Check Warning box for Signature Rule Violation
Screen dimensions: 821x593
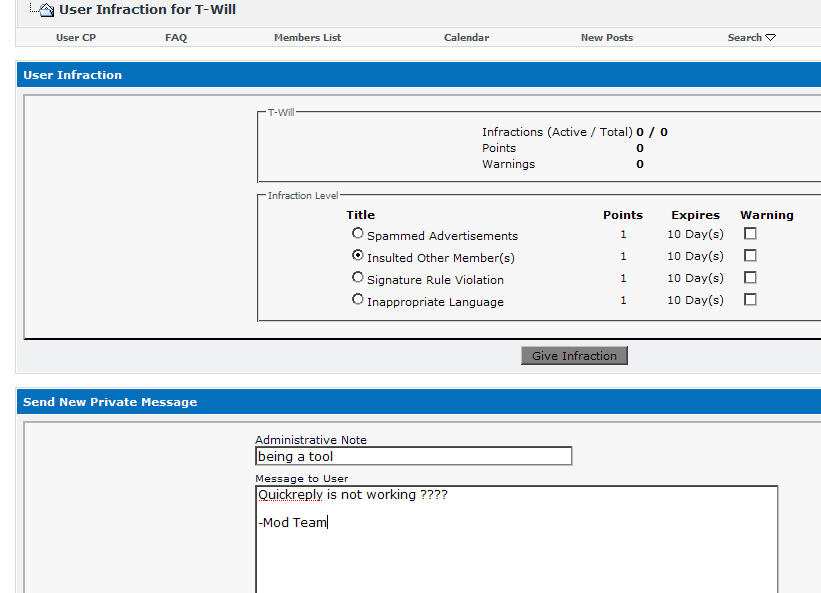(750, 278)
